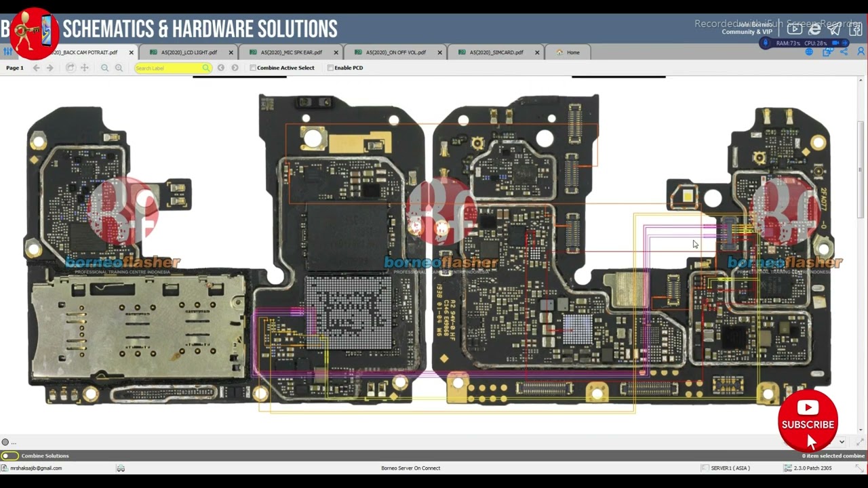Close the LCD LIGHT.pdf tab

(231, 52)
